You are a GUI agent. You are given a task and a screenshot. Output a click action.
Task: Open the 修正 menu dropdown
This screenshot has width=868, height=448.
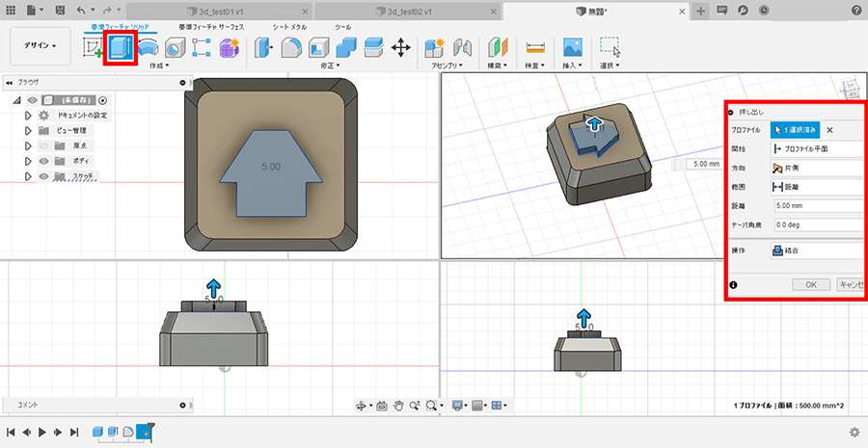pos(330,66)
